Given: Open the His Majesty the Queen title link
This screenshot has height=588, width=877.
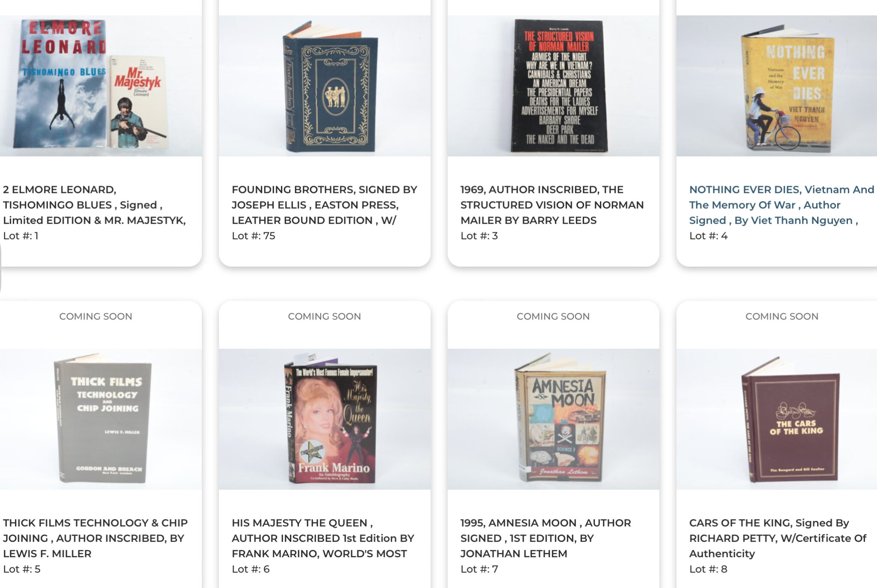Looking at the screenshot, I should point(323,538).
